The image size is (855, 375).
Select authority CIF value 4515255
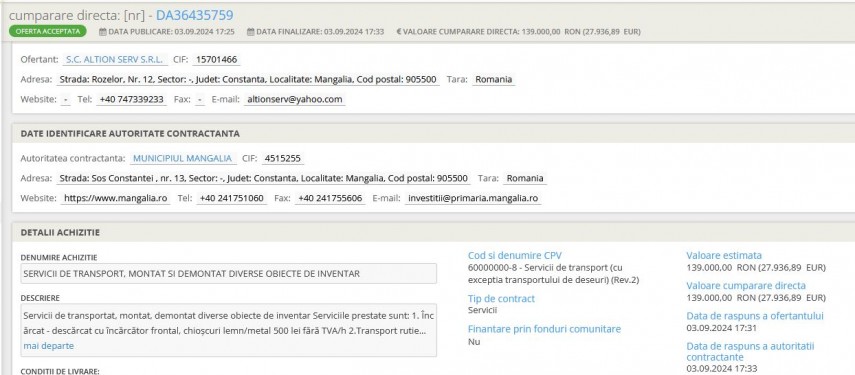[283, 159]
